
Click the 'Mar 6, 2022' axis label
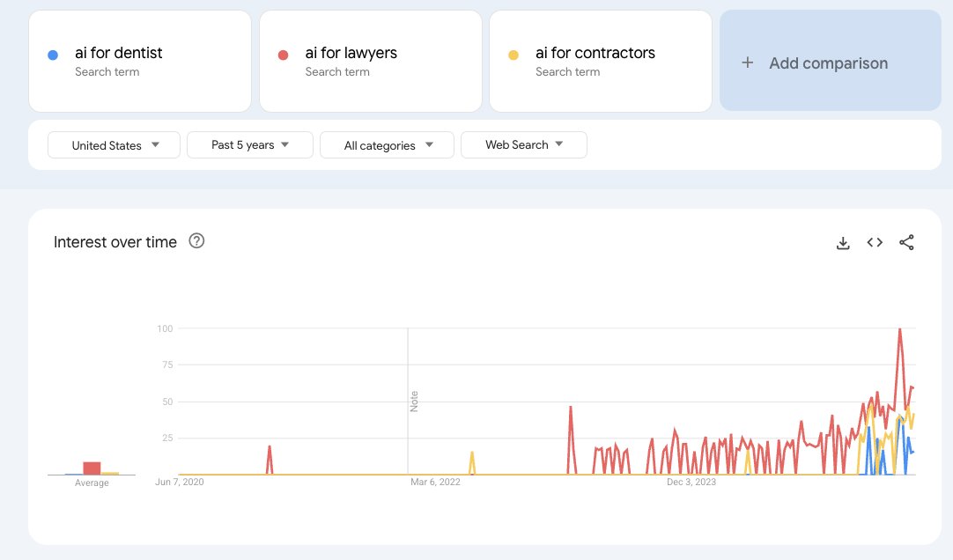pyautogui.click(x=435, y=482)
